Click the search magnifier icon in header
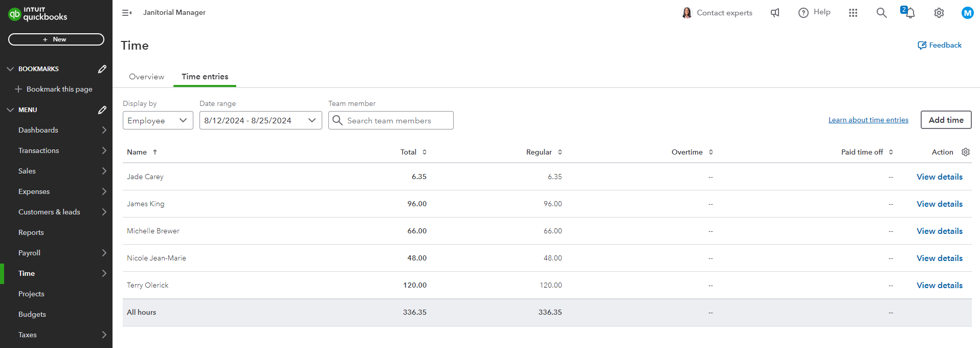Image resolution: width=980 pixels, height=348 pixels. [881, 13]
